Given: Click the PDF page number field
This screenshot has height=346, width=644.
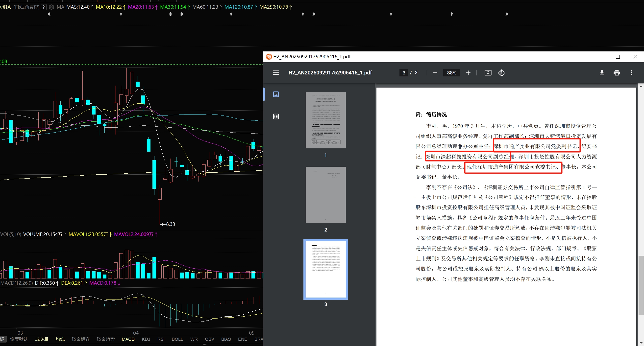Looking at the screenshot, I should (x=404, y=73).
